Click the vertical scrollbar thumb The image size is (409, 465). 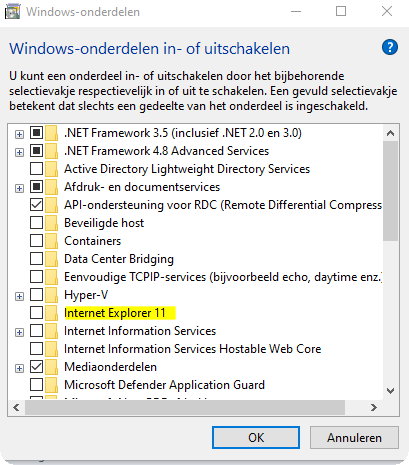[390, 191]
